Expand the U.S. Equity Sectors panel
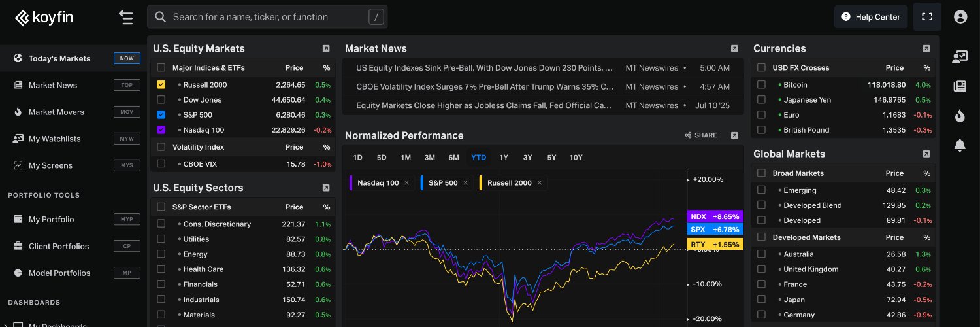 tap(326, 188)
